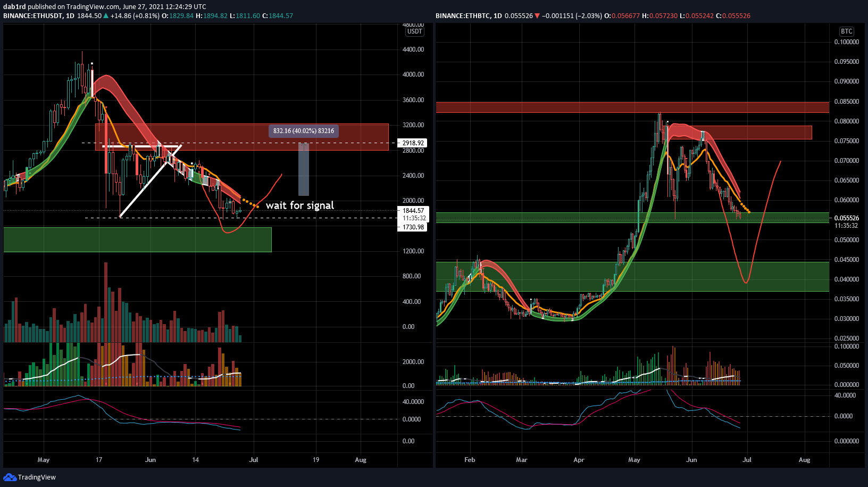The image size is (868, 487).
Task: Click the '14' date label on ETHUSDT time axis
Action: click(196, 460)
